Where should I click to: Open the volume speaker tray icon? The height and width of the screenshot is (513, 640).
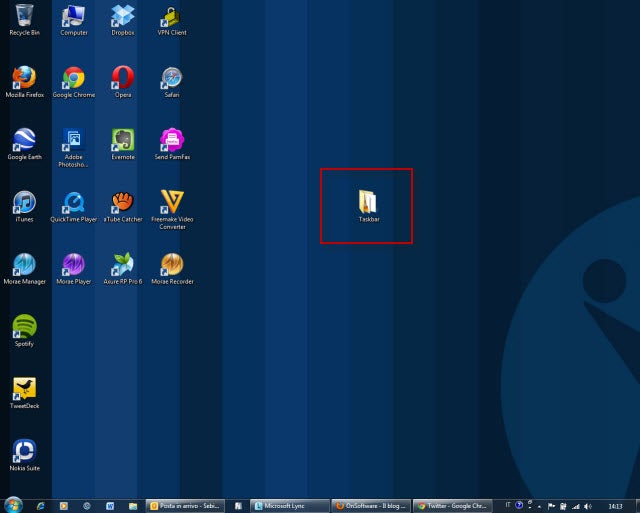click(x=588, y=506)
